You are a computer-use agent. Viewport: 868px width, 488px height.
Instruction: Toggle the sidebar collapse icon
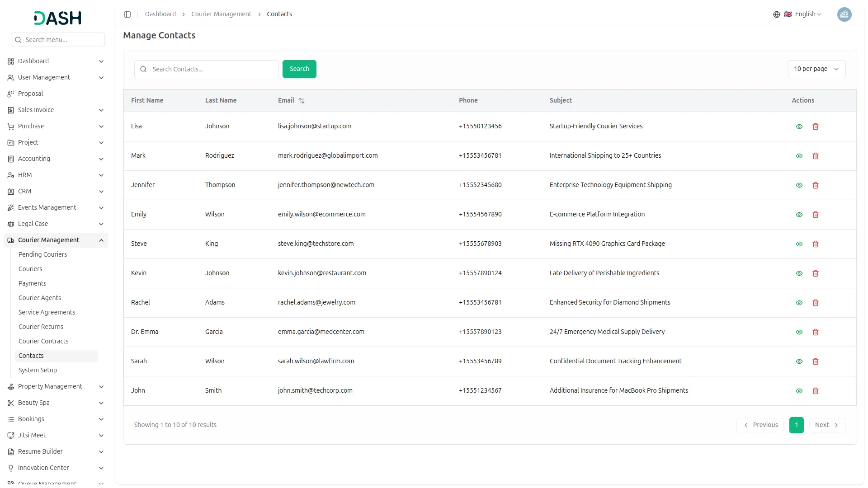tap(127, 14)
